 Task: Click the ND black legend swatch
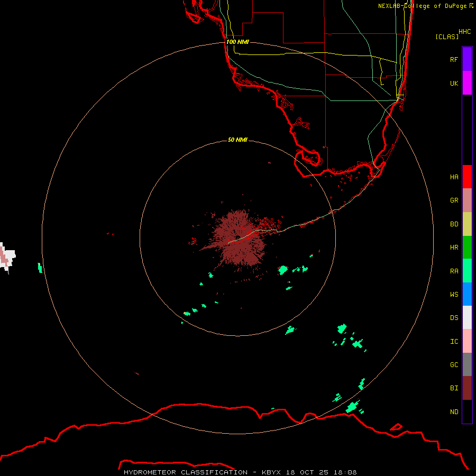[467, 411]
